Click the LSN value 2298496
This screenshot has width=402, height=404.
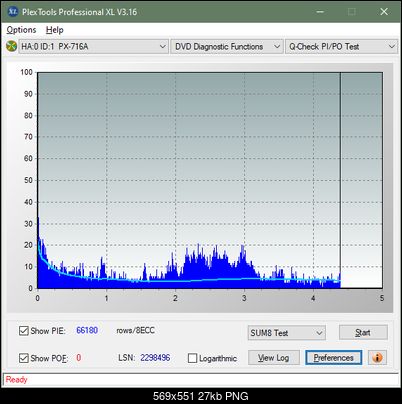coord(155,358)
